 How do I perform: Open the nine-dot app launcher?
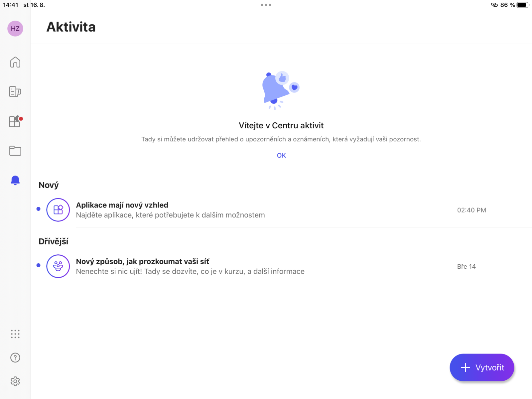[15, 334]
